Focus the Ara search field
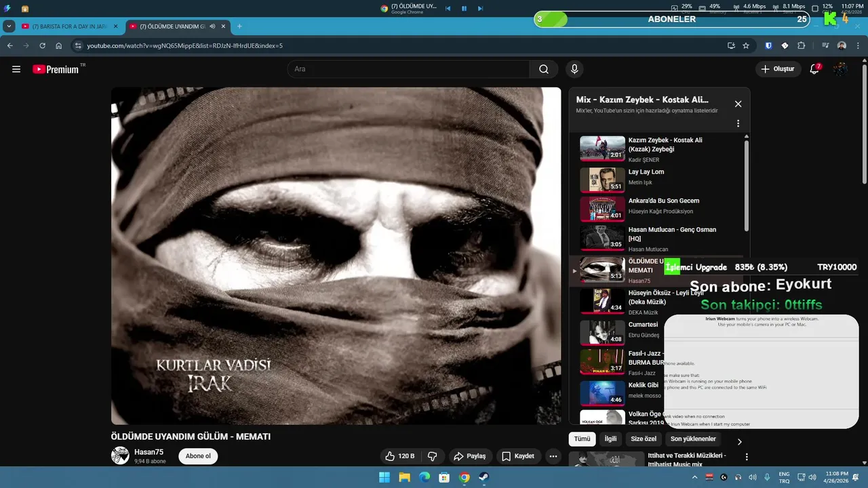Image resolution: width=868 pixels, height=488 pixels. pyautogui.click(x=408, y=69)
